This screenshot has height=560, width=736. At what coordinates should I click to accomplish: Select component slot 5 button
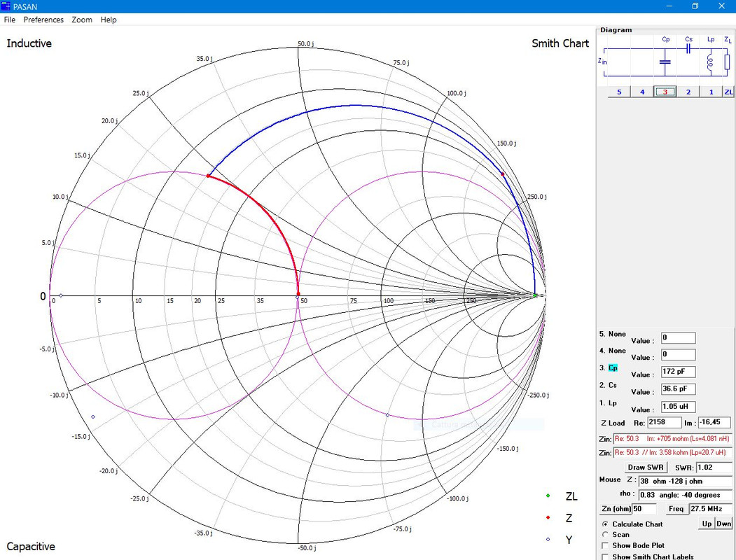(619, 92)
